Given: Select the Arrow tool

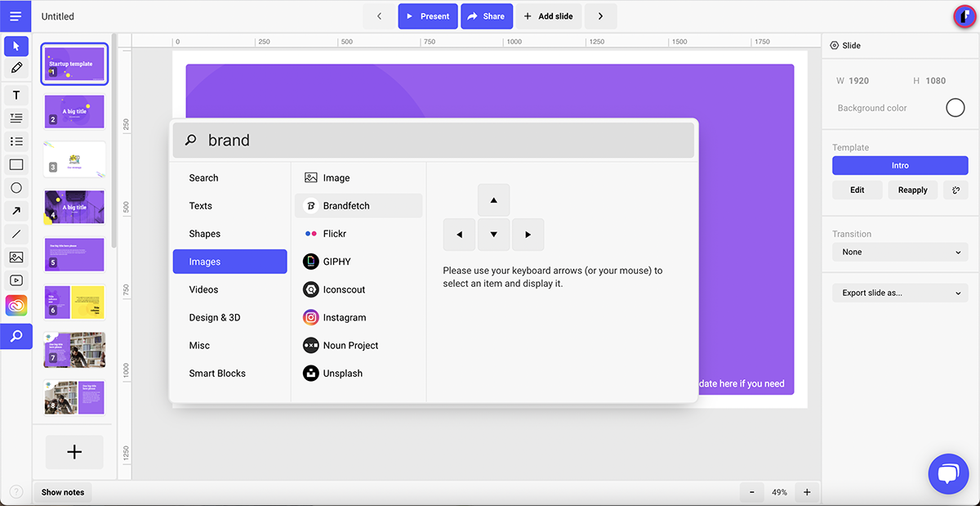Looking at the screenshot, I should pos(16,211).
